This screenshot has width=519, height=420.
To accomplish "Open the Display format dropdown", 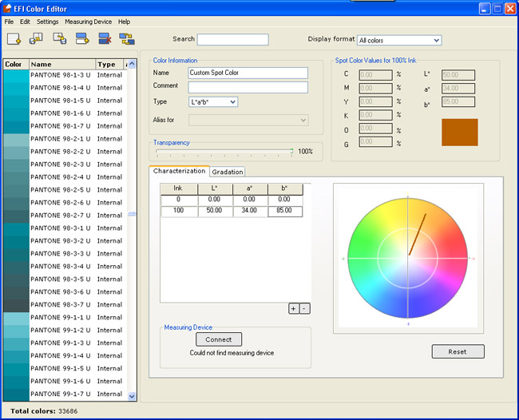I will pos(399,41).
